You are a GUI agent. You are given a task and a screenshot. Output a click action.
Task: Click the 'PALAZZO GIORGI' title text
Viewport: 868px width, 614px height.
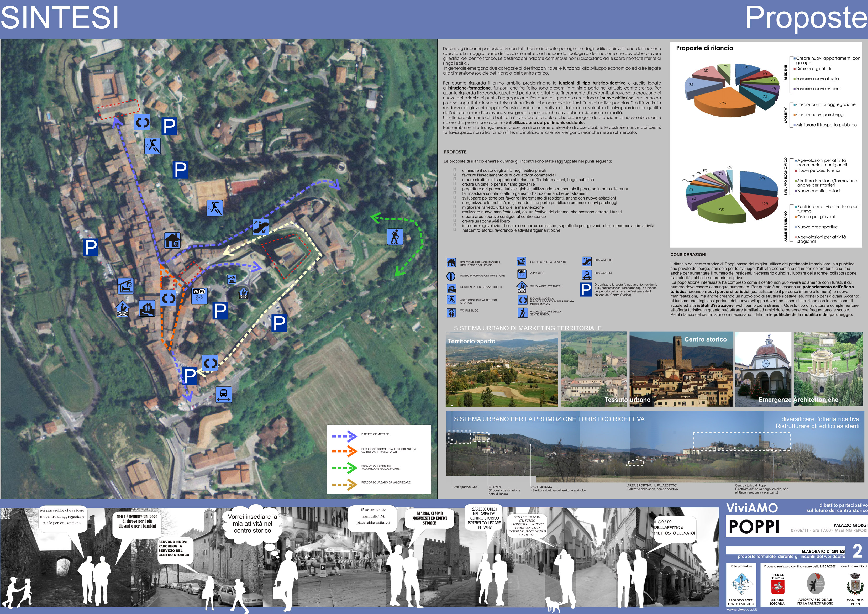850,525
